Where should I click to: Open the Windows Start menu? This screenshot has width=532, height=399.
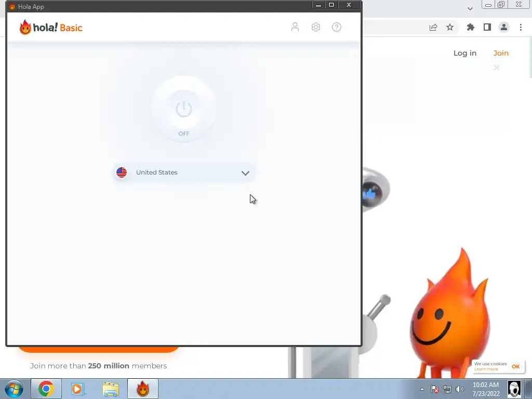[x=14, y=389]
